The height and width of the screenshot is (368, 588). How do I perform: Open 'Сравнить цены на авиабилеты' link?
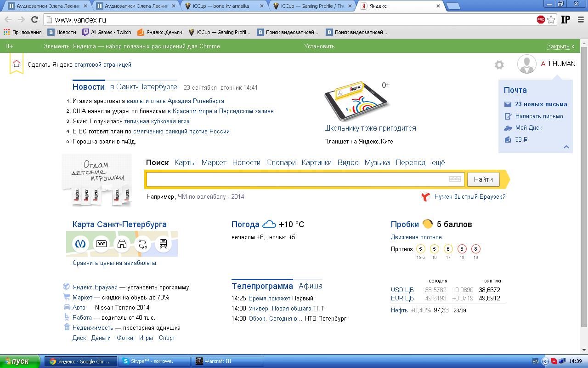(x=114, y=263)
